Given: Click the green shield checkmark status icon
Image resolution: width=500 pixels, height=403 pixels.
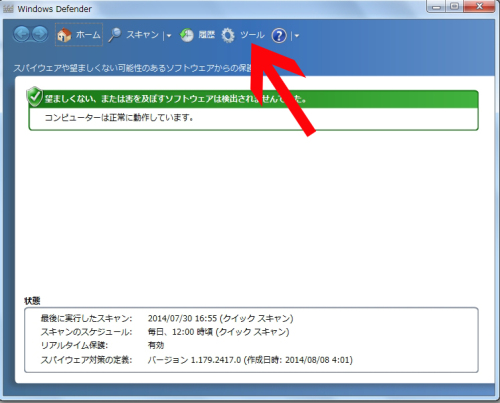Looking at the screenshot, I should [x=34, y=97].
